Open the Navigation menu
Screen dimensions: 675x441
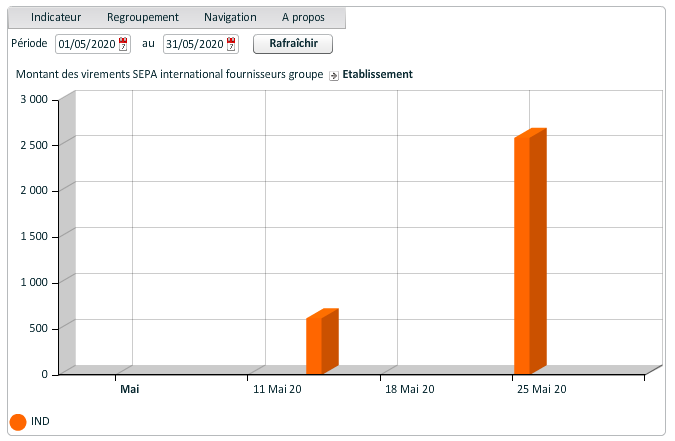[x=230, y=17]
